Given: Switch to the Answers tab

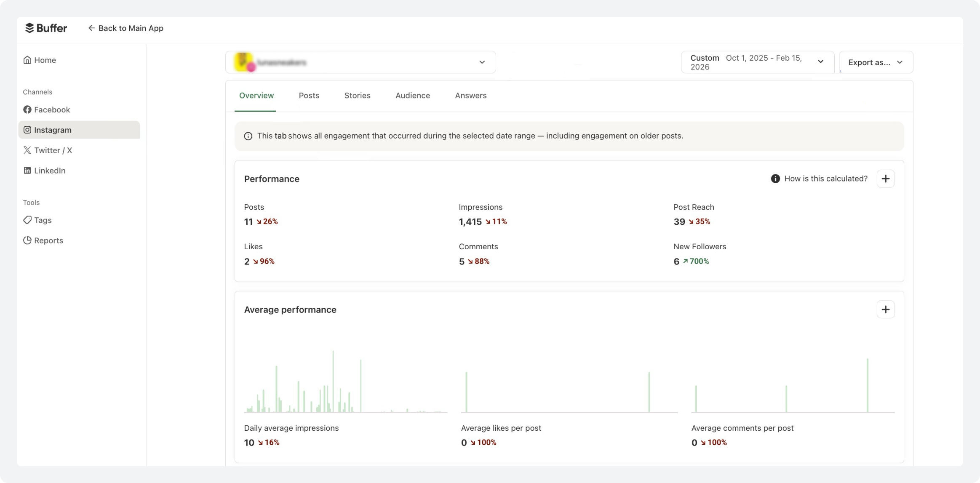Looking at the screenshot, I should 471,96.
